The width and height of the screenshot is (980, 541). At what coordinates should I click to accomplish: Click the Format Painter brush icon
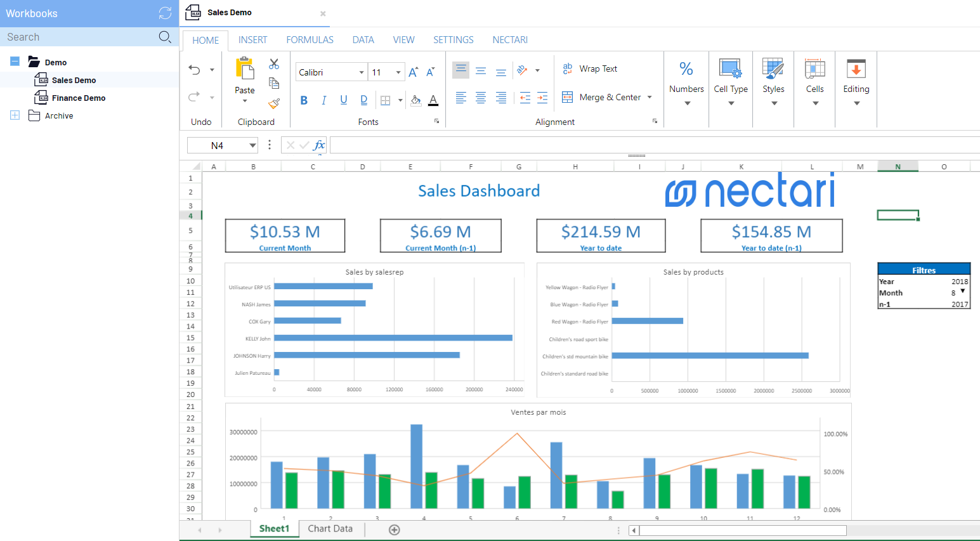[x=274, y=103]
